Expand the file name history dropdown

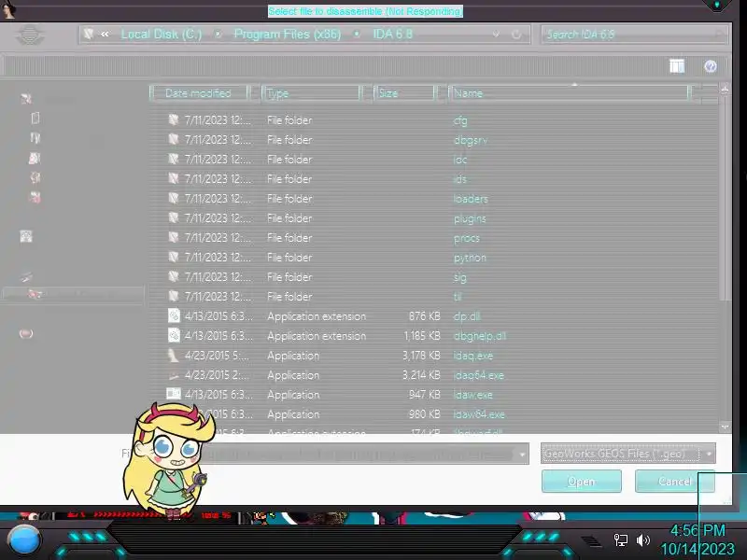(x=523, y=455)
